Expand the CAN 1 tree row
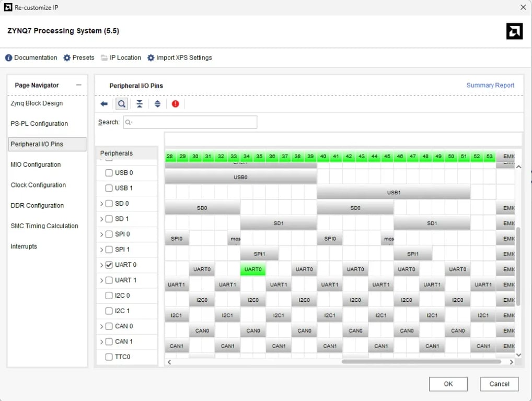This screenshot has width=532, height=401. (x=101, y=342)
